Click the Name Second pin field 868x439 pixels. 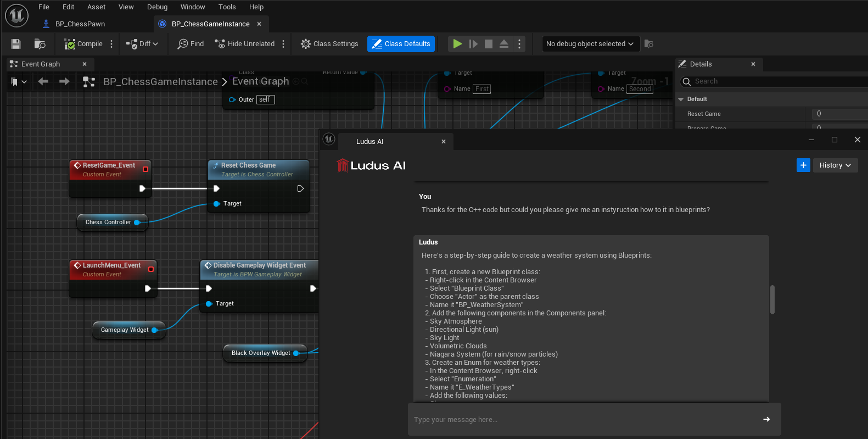[x=640, y=89]
